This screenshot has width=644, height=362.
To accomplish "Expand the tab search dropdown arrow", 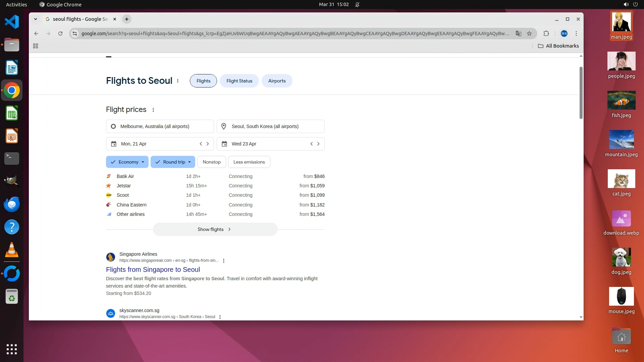I will click(x=36, y=19).
